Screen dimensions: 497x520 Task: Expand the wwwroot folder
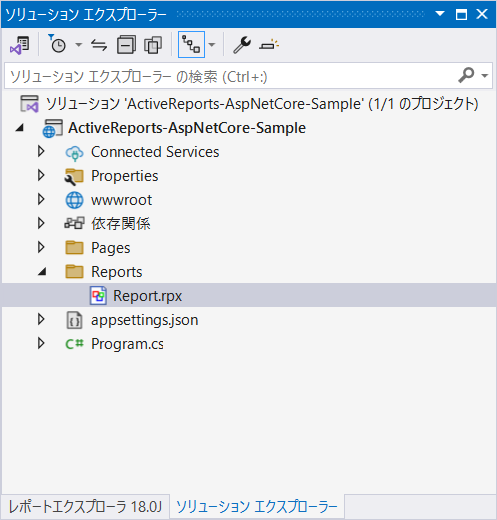41,200
